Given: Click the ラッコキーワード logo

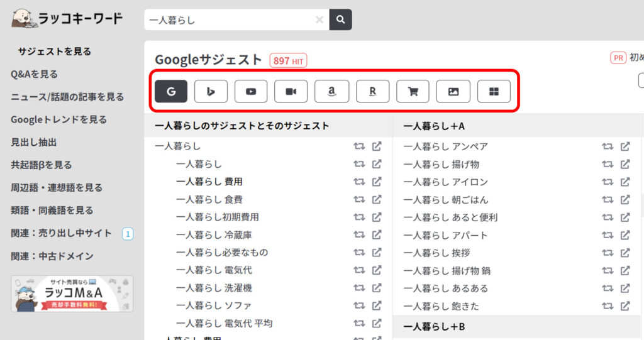Looking at the screenshot, I should click(67, 18).
